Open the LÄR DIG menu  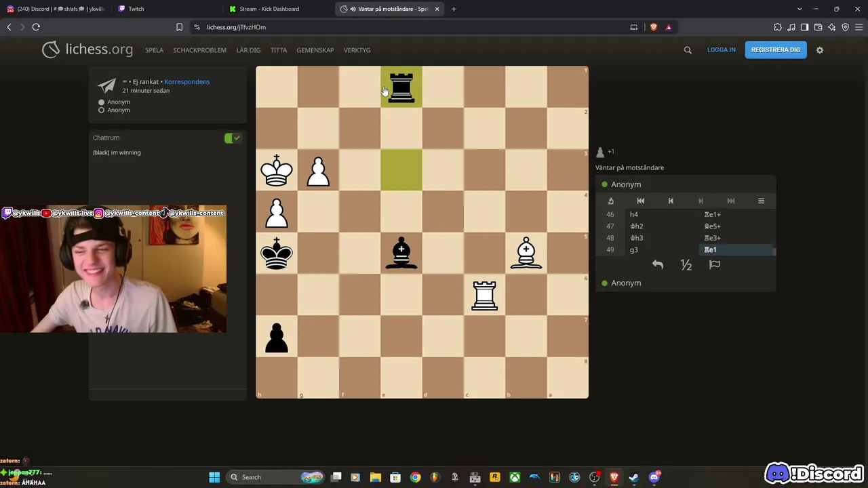(248, 50)
